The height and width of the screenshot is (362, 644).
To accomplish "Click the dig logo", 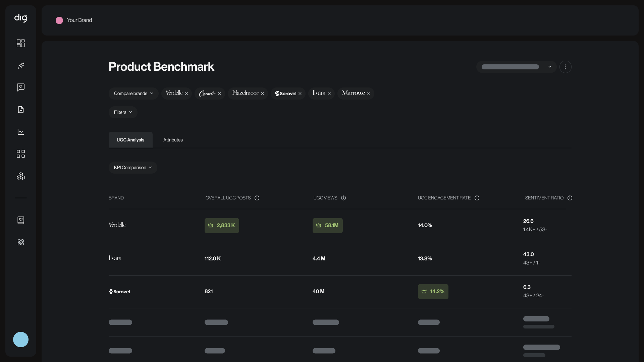I will click(x=21, y=18).
